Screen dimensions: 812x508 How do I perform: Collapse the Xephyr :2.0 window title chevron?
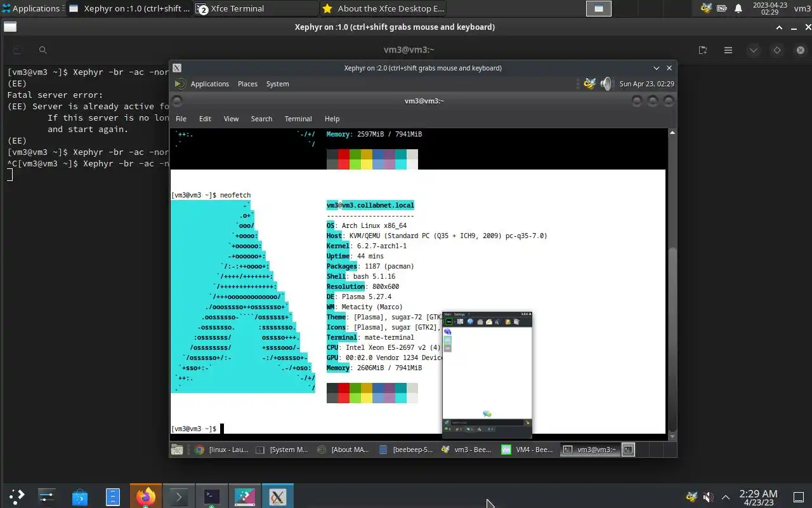click(657, 68)
